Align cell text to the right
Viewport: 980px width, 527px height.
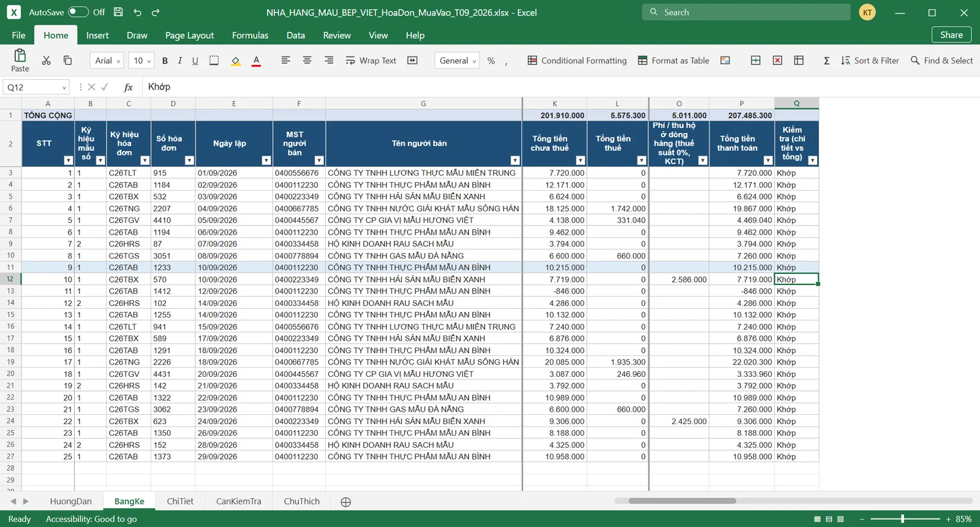pyautogui.click(x=329, y=61)
